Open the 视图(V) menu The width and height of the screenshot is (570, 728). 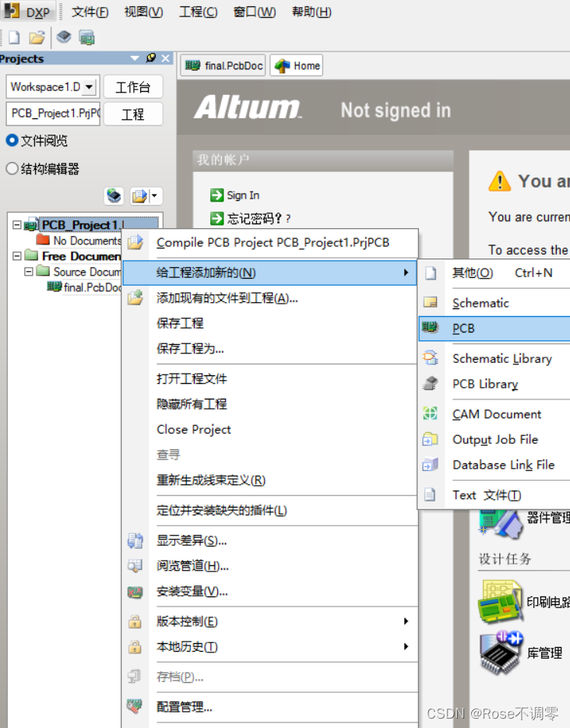point(143,12)
